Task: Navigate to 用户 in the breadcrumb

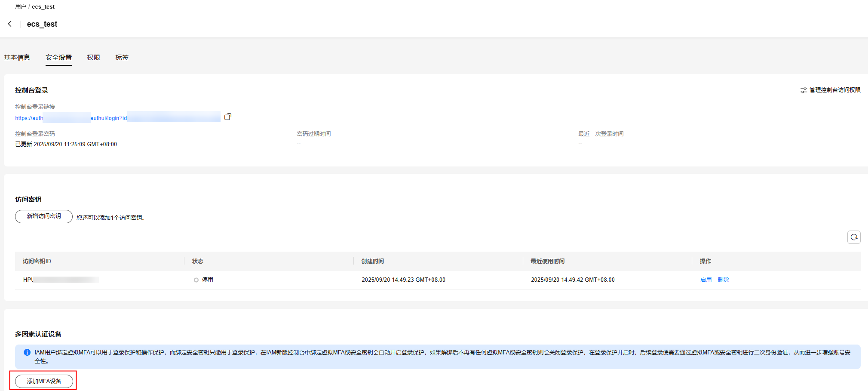Action: pyautogui.click(x=21, y=6)
